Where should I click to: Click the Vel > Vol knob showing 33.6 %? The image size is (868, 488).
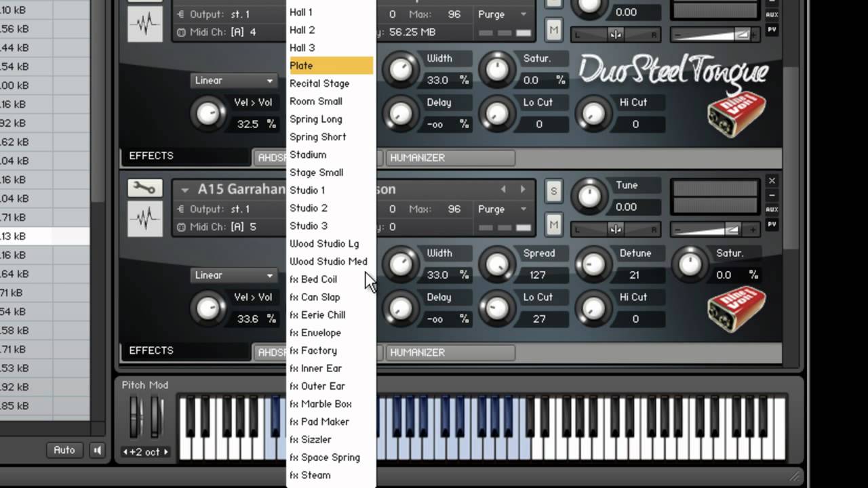(x=208, y=308)
